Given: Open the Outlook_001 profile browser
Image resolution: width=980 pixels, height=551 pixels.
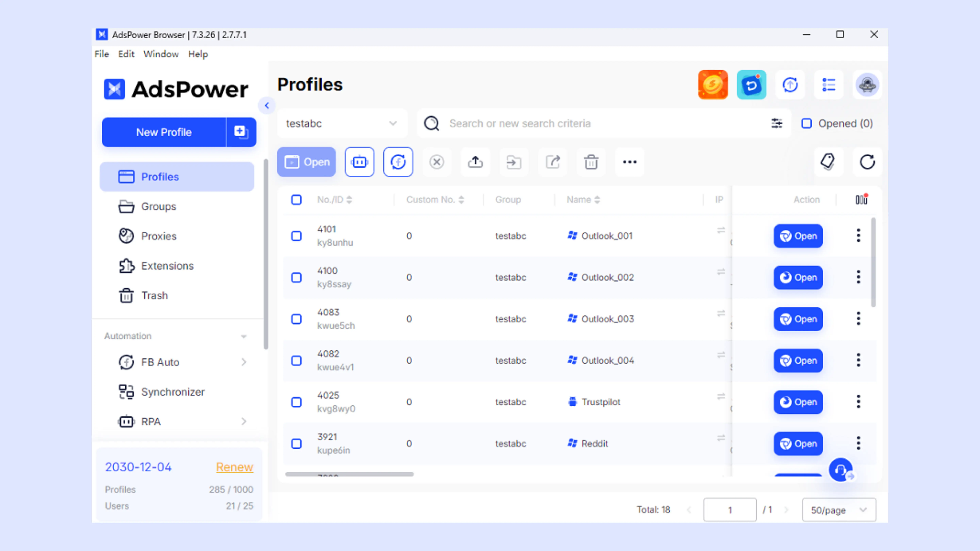Looking at the screenshot, I should click(x=798, y=236).
